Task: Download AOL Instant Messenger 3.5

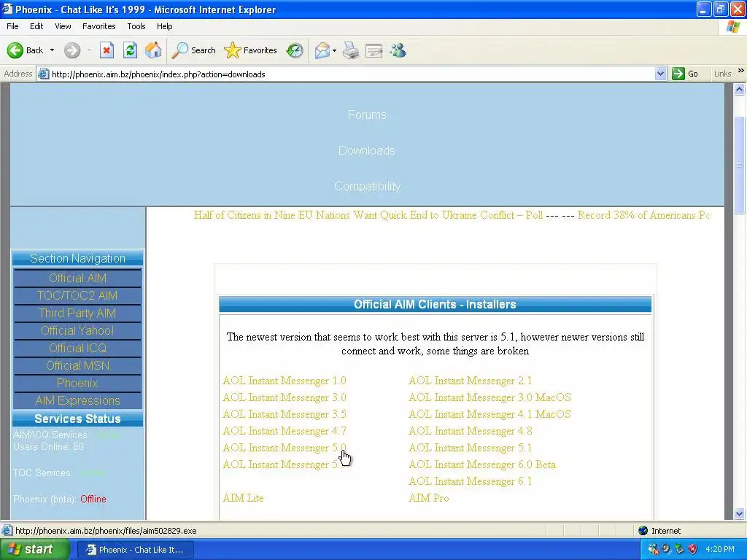Action: click(x=285, y=414)
